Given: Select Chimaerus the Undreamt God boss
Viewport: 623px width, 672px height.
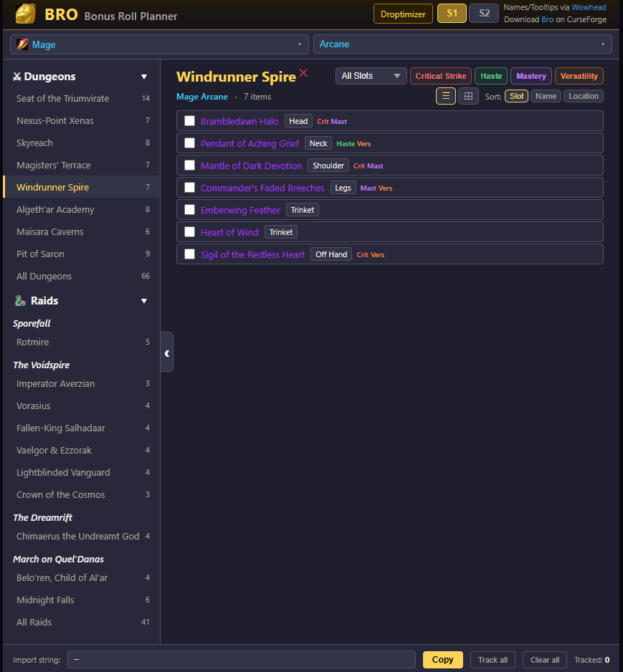Looking at the screenshot, I should click(x=82, y=536).
